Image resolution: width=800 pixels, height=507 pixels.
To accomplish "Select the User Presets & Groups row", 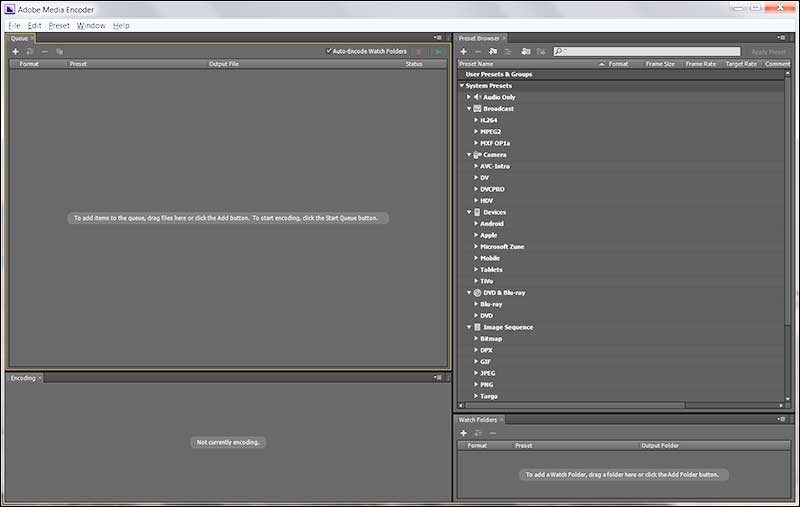I will coord(621,74).
